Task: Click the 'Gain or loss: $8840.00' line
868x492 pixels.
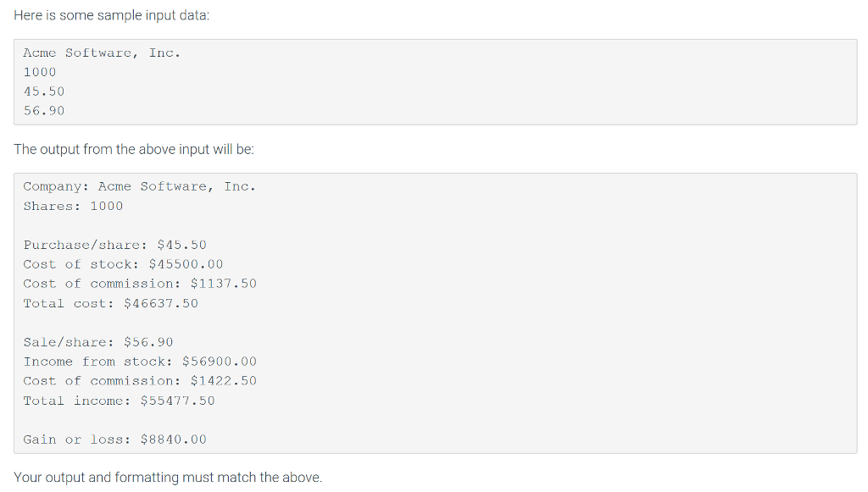Action: (114, 439)
